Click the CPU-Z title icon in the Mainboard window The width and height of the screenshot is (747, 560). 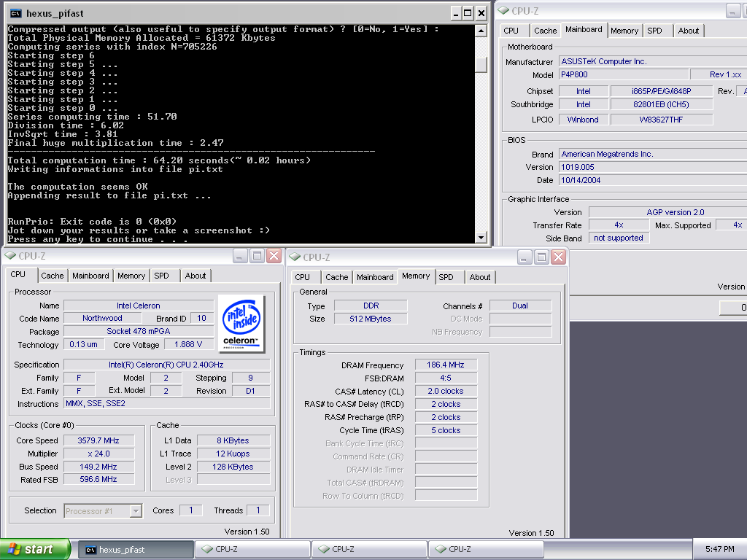503,10
